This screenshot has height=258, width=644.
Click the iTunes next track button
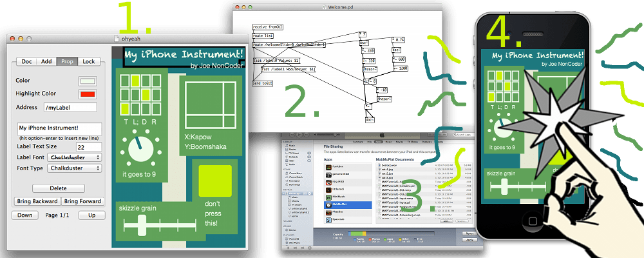click(306, 135)
